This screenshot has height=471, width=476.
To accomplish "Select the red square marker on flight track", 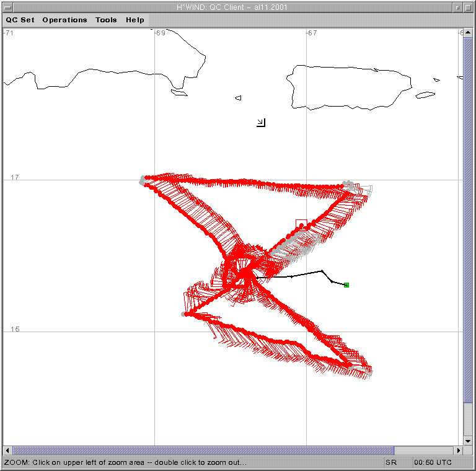I will pos(301,224).
